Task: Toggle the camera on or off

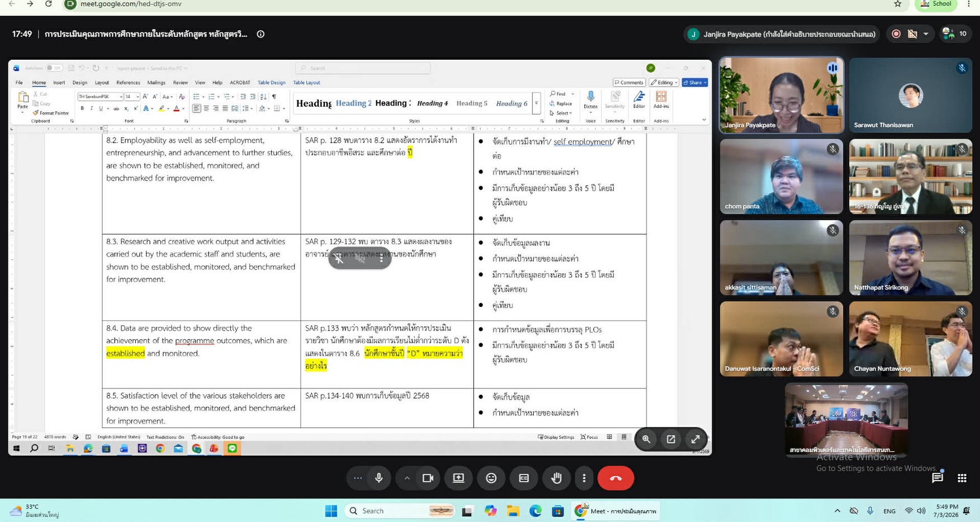Action: click(428, 478)
